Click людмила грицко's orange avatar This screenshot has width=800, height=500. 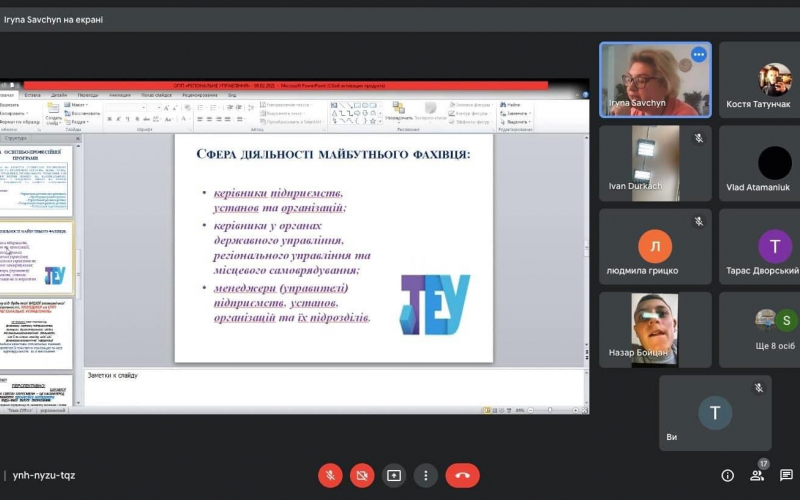coord(655,246)
